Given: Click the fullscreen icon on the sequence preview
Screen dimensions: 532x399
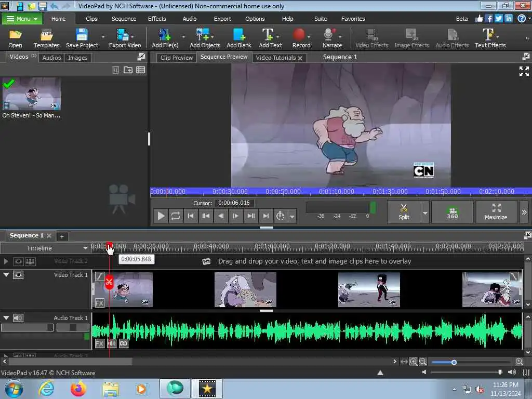Looking at the screenshot, I should pos(524,71).
